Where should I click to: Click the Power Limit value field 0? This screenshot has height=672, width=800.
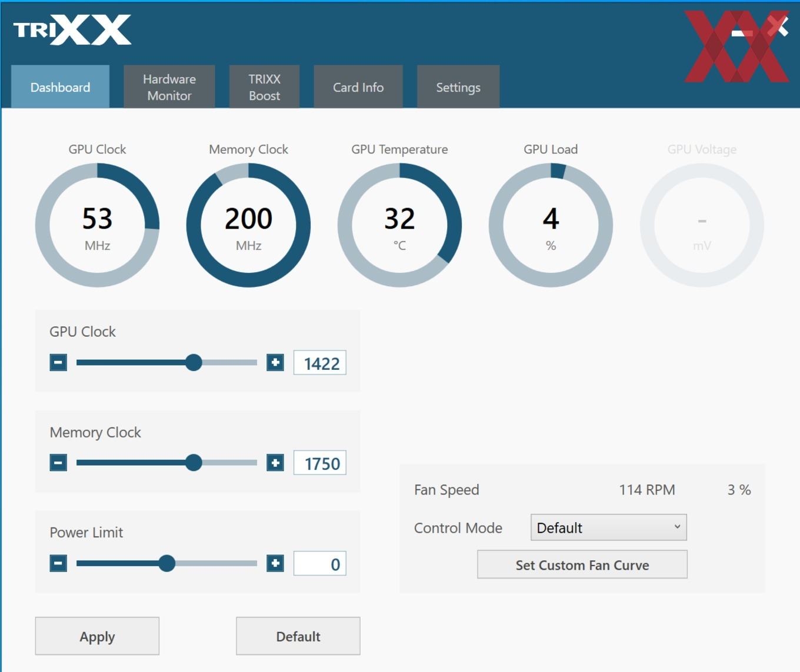[320, 563]
